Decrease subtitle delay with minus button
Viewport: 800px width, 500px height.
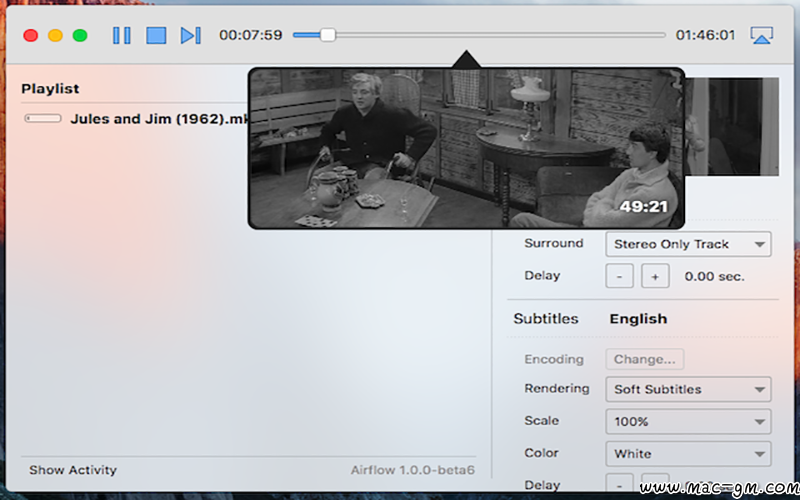[619, 483]
